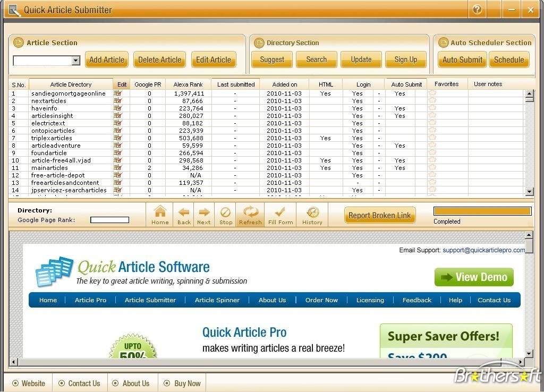The width and height of the screenshot is (544, 392).
Task: Click edit icon for haveinfo row
Action: pyautogui.click(x=118, y=108)
